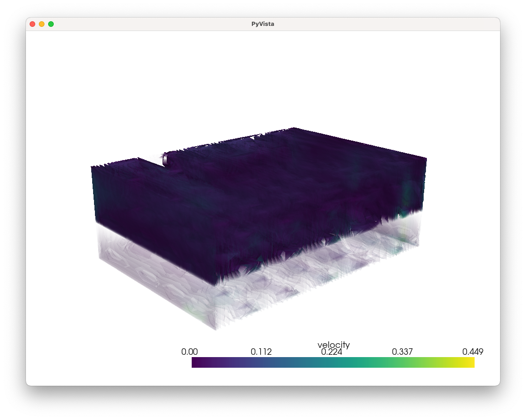
Task: Click the 0.224 scalar bar label
Action: (332, 352)
